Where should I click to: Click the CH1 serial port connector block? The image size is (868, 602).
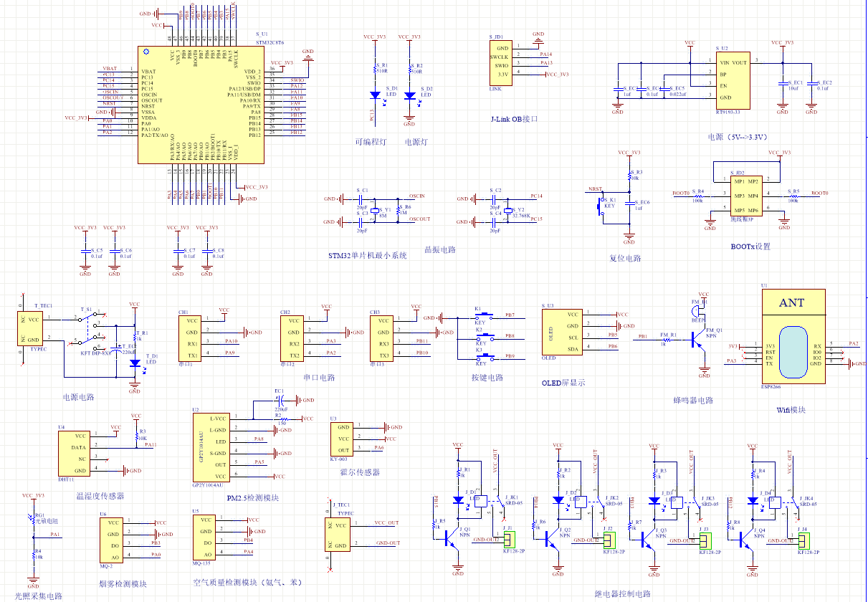(191, 338)
